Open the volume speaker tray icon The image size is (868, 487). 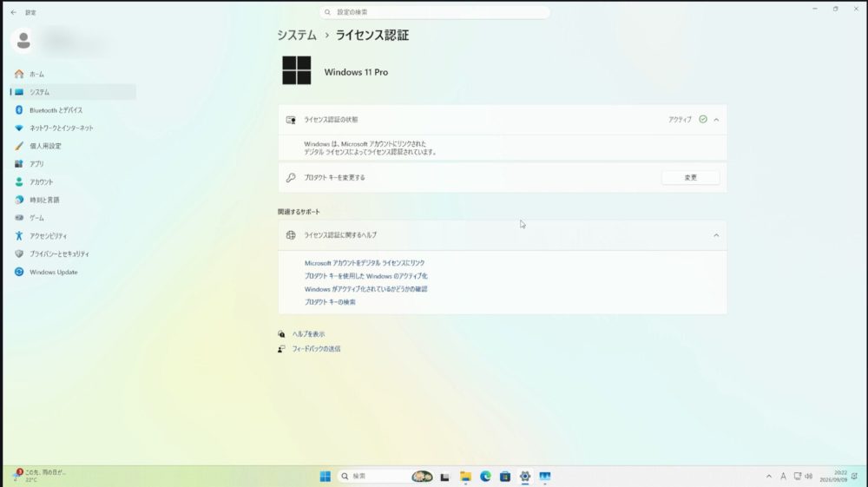tap(809, 476)
